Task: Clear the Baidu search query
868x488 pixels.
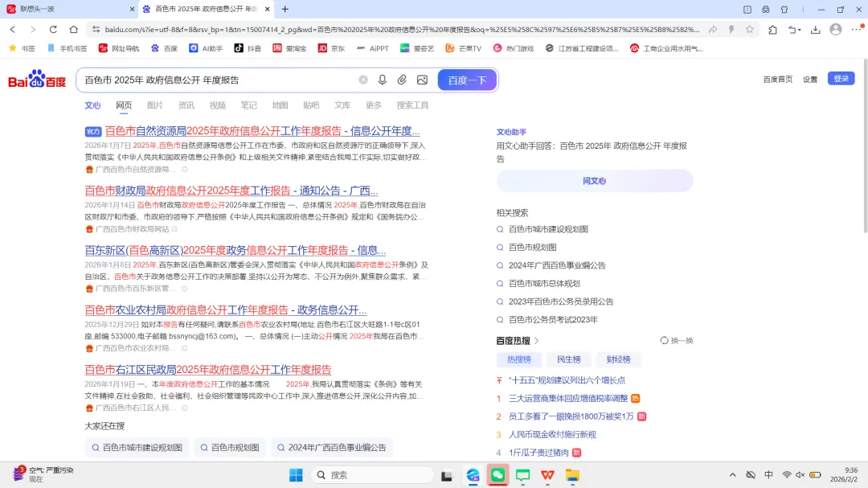Action: (x=363, y=80)
